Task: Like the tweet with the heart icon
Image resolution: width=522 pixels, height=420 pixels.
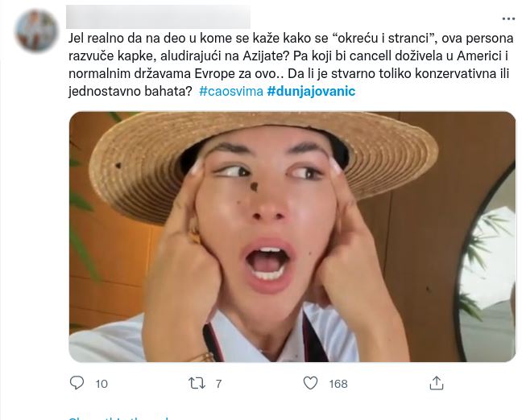Action: tap(310, 383)
